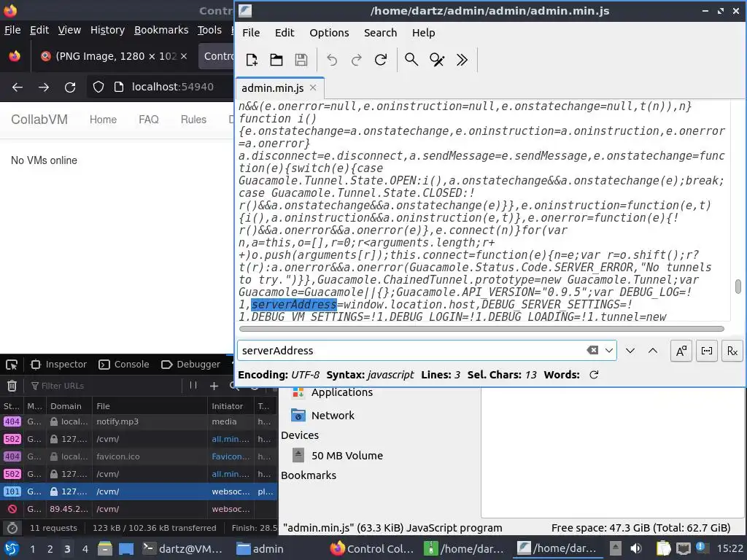
Task: Find the next serverAddress match
Action: point(630,351)
